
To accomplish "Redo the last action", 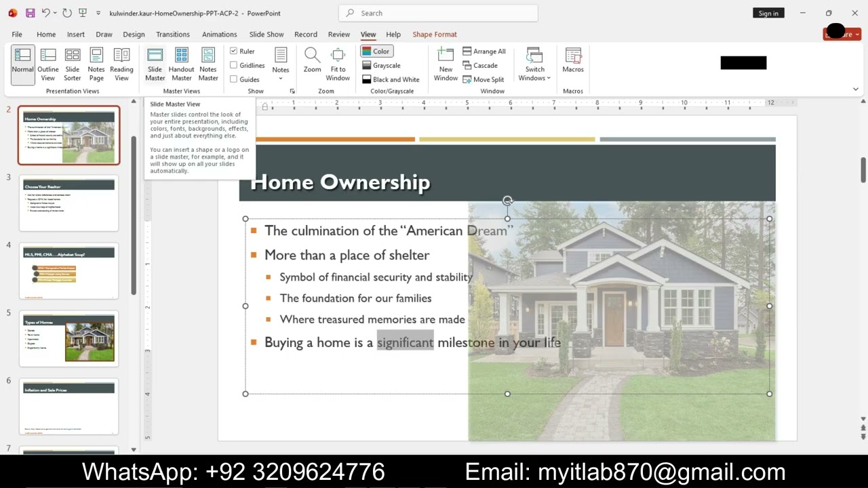I will [x=66, y=13].
